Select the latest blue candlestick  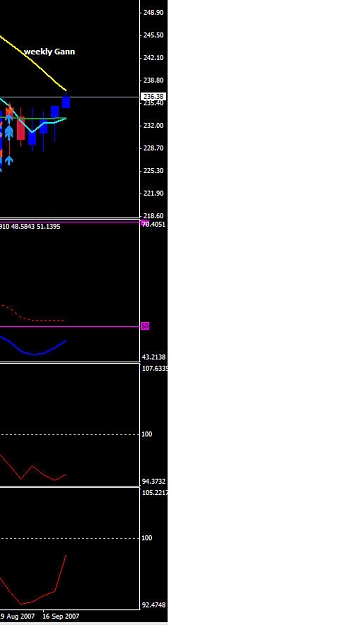[66, 101]
